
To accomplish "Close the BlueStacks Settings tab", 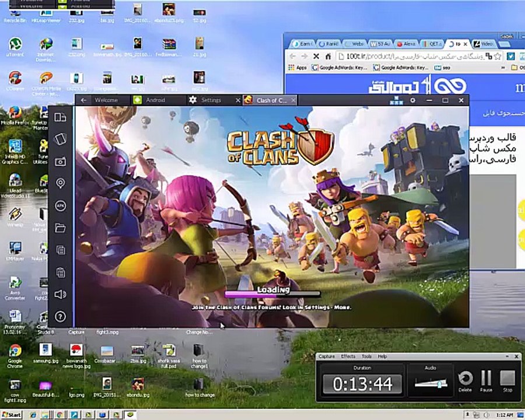I will pos(238,100).
